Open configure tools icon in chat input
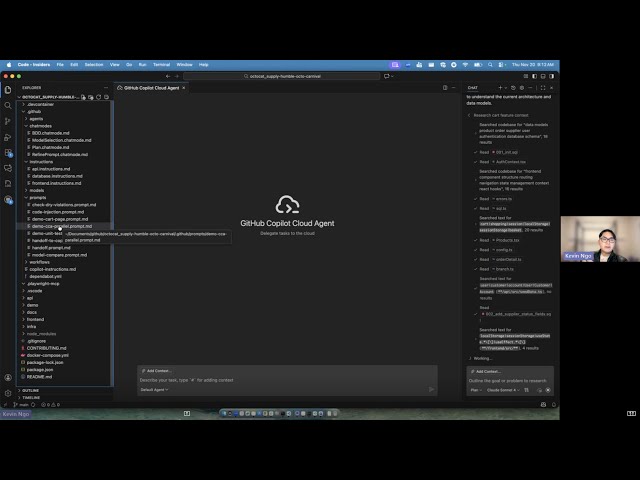Viewport: 640px width, 480px height. tap(527, 390)
